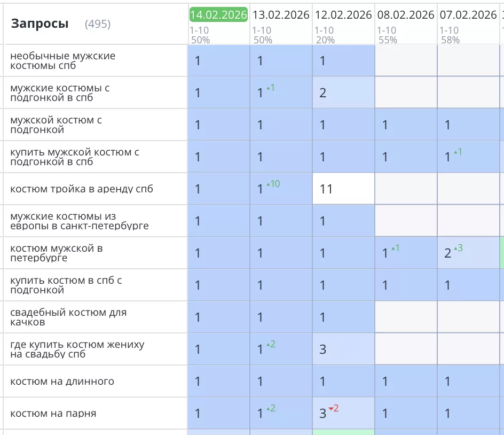
Task: Click the green +10 change indicator
Action: point(273,184)
